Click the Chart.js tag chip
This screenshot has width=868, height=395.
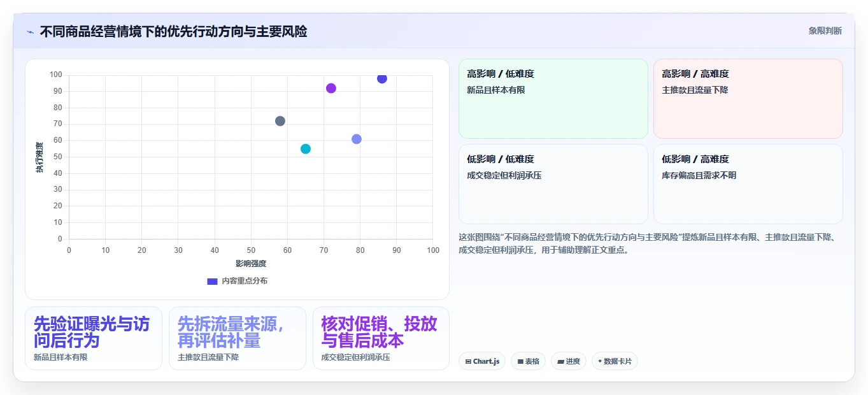coord(482,361)
